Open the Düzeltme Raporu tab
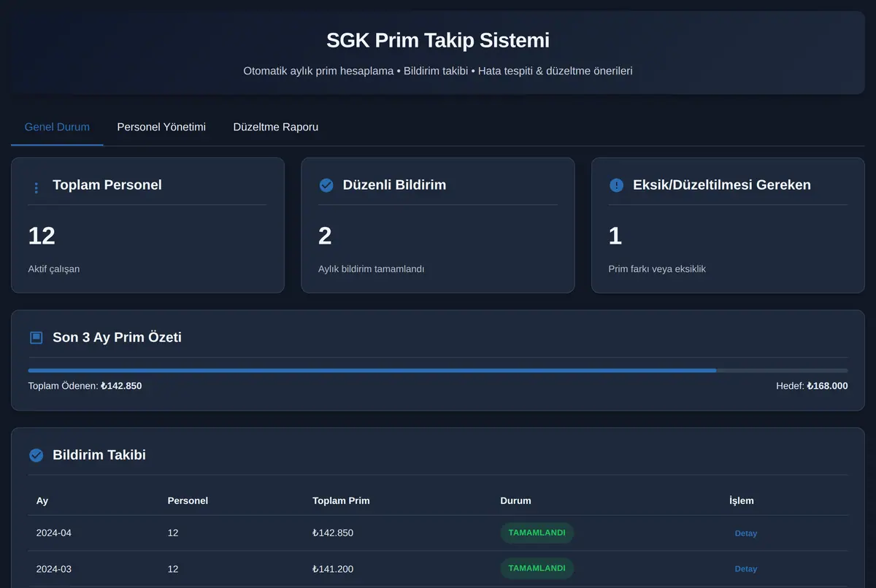This screenshot has width=876, height=588. 276,127
